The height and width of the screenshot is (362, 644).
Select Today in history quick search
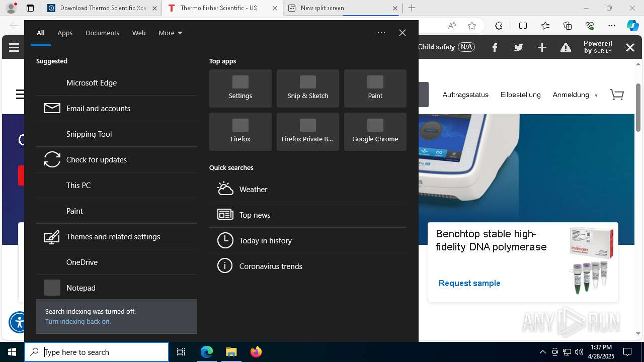(308, 240)
